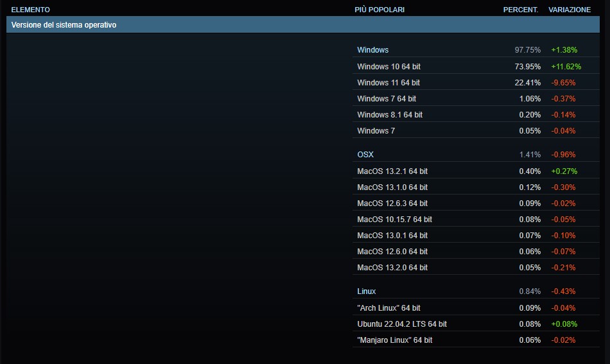This screenshot has height=364, width=610.
Task: Click the PIÙ POPOLARI column header
Action: tap(379, 10)
